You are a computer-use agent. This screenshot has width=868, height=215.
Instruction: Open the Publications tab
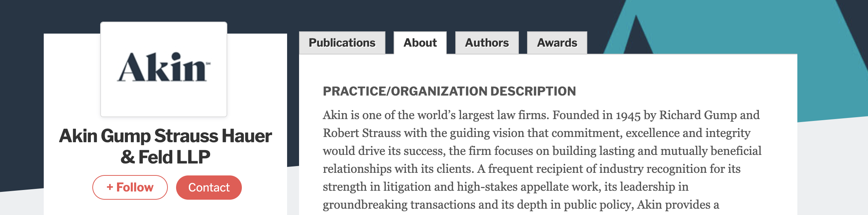click(x=342, y=43)
